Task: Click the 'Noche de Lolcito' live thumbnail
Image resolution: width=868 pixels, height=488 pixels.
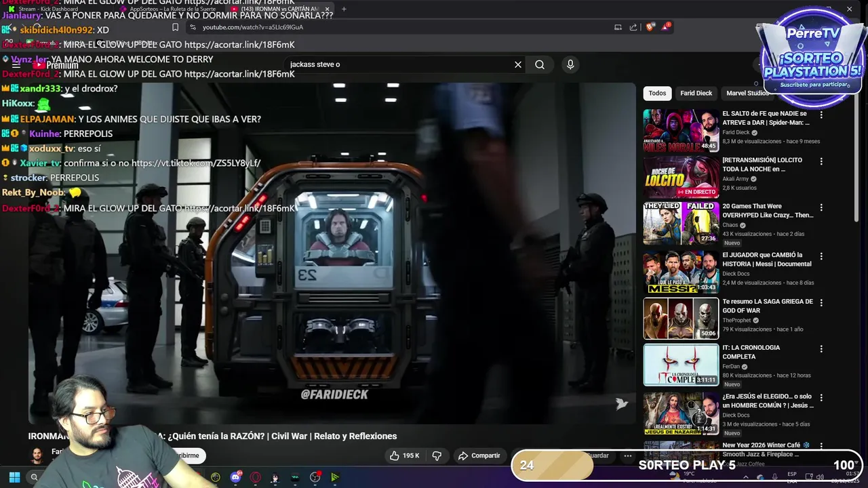Action: 681,177
